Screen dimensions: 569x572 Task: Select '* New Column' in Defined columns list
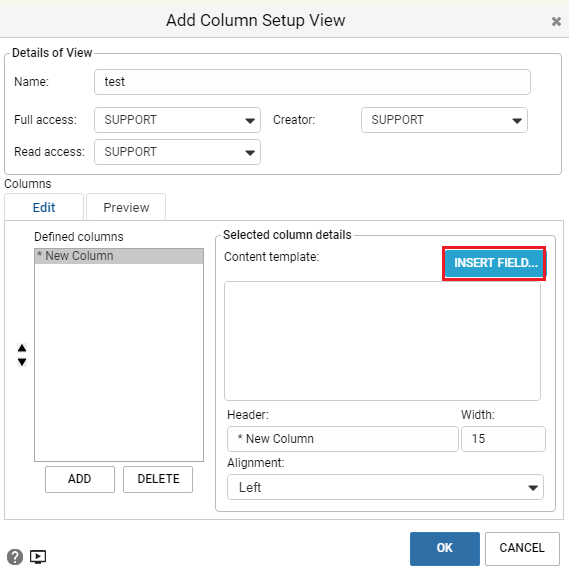pyautogui.click(x=119, y=256)
